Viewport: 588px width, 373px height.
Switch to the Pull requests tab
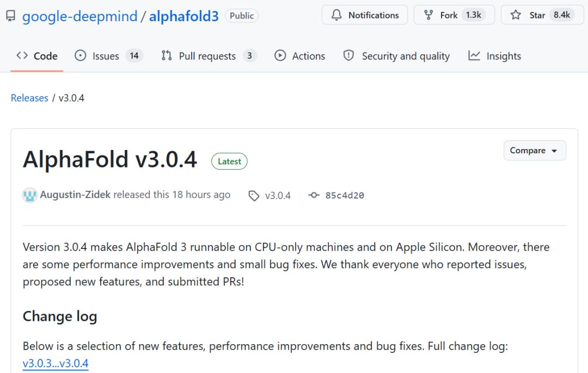[x=209, y=56]
